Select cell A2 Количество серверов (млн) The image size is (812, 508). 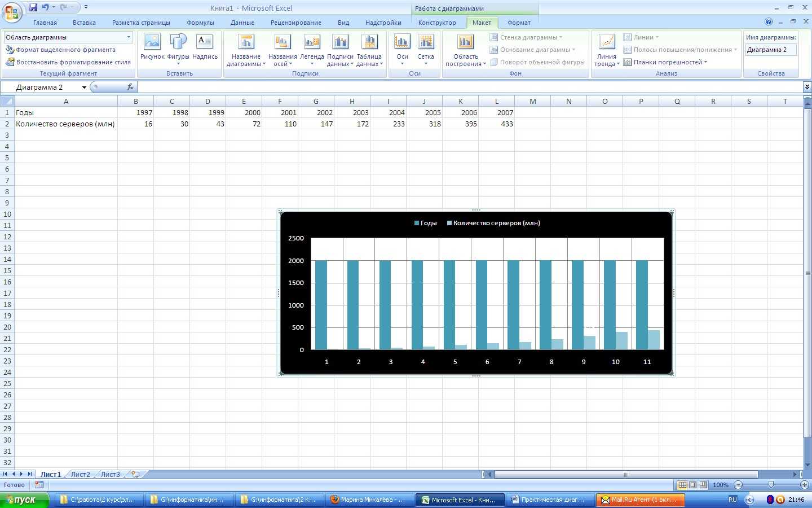[66, 124]
